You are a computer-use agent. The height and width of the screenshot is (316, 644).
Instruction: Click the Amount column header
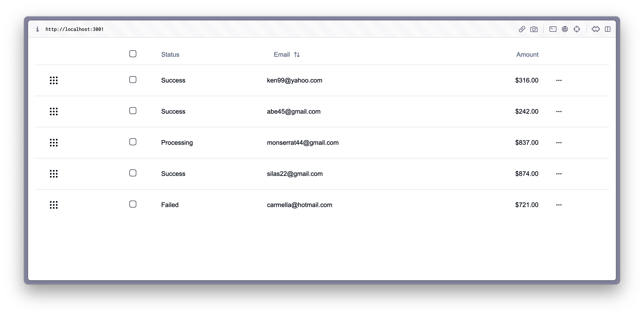(x=527, y=55)
